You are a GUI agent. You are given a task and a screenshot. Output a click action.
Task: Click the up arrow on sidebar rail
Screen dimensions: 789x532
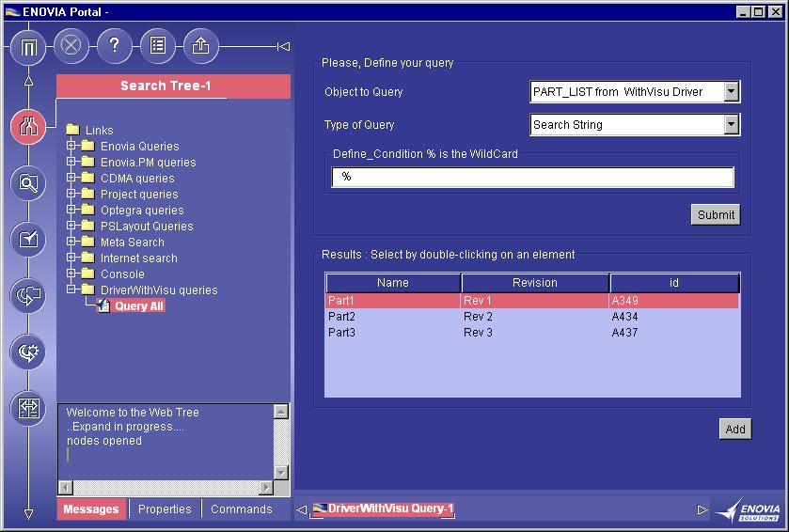(x=28, y=81)
